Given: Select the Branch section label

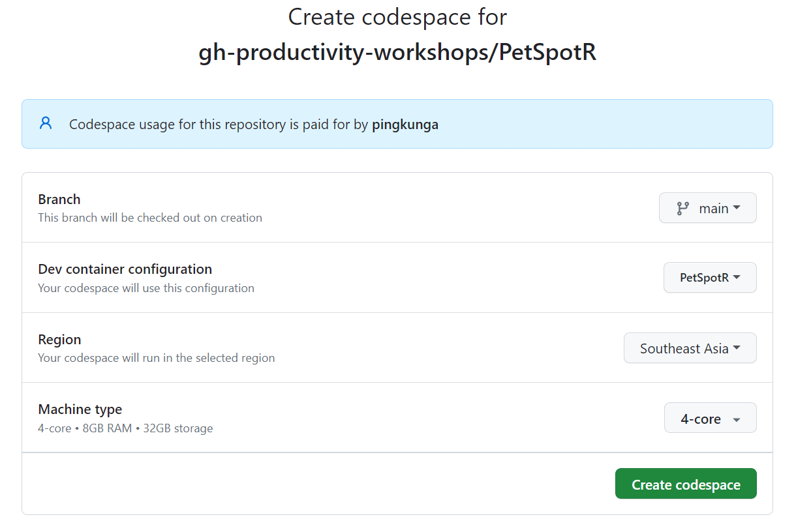Looking at the screenshot, I should click(x=59, y=199).
